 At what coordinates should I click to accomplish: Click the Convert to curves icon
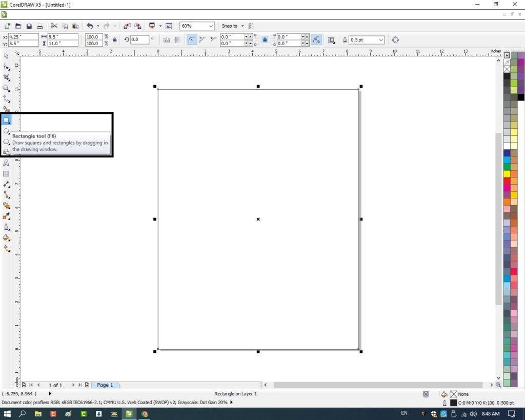(x=395, y=40)
